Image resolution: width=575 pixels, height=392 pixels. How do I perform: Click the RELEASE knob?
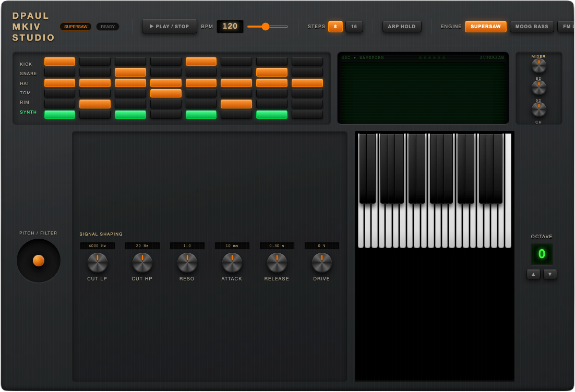point(277,263)
